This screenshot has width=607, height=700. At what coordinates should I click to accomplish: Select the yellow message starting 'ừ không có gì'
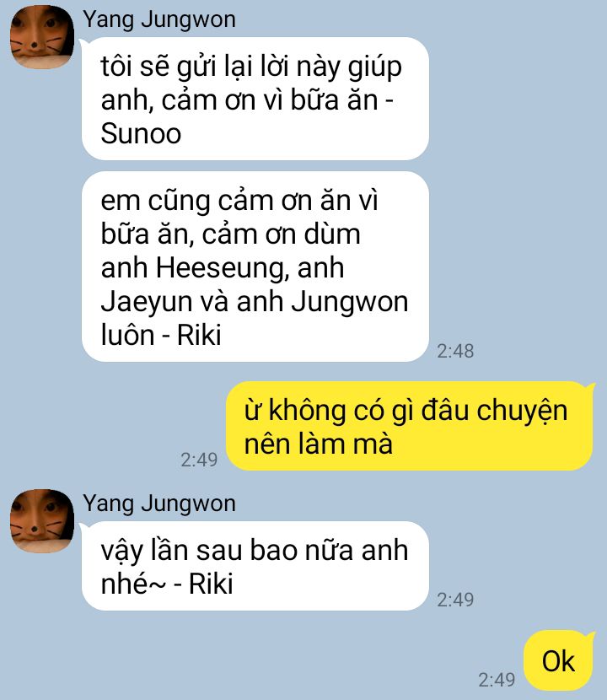click(x=410, y=427)
